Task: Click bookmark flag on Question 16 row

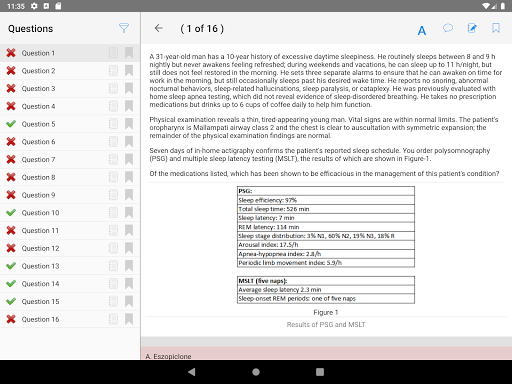Action: (129, 319)
